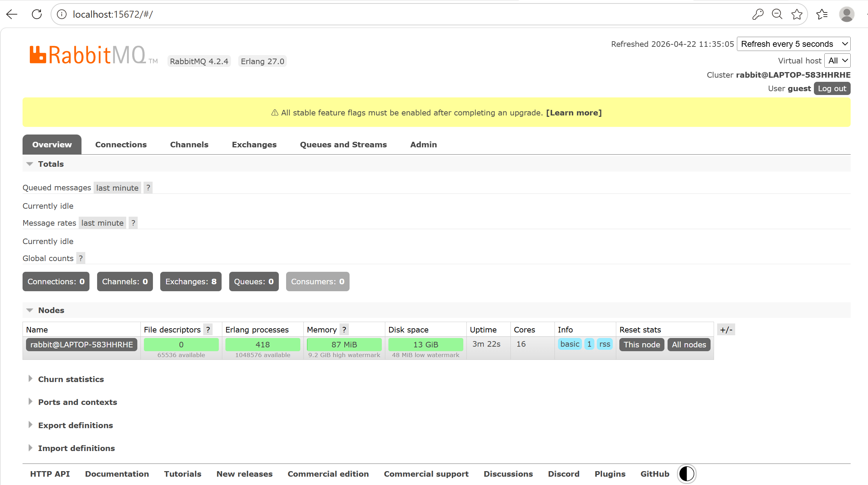Viewport: 868px width, 485px height.
Task: Click the Queues: 0 count button
Action: tap(254, 282)
